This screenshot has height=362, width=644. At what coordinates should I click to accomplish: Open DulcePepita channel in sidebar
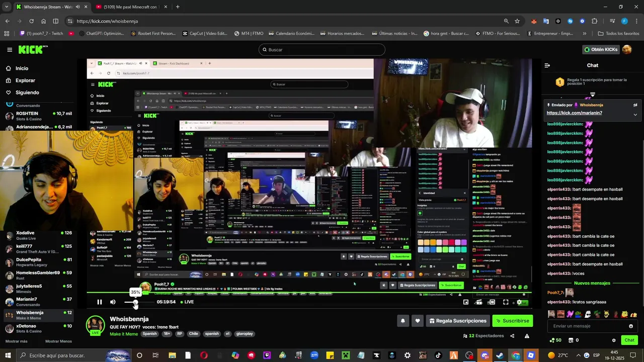pyautogui.click(x=39, y=262)
